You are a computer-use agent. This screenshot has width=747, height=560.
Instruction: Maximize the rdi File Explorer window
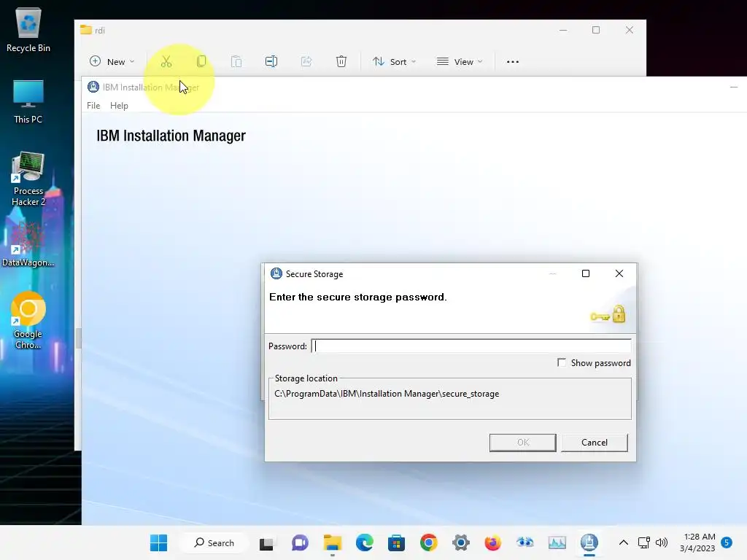(596, 30)
